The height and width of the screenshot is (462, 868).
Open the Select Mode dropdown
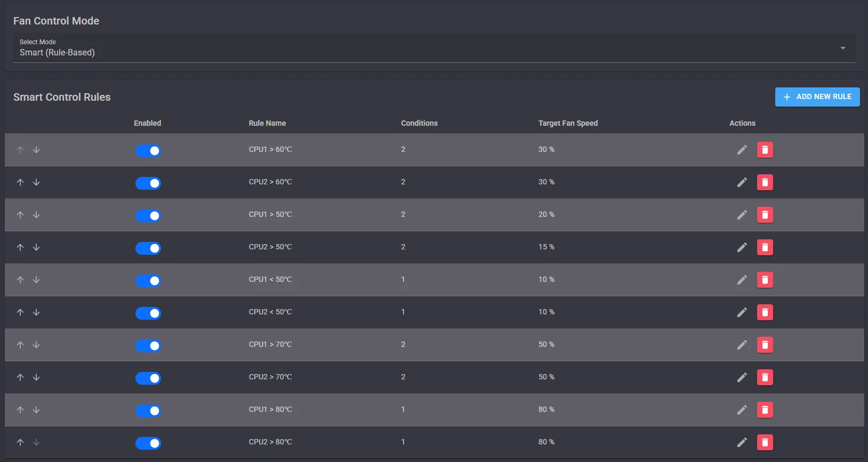pyautogui.click(x=435, y=48)
